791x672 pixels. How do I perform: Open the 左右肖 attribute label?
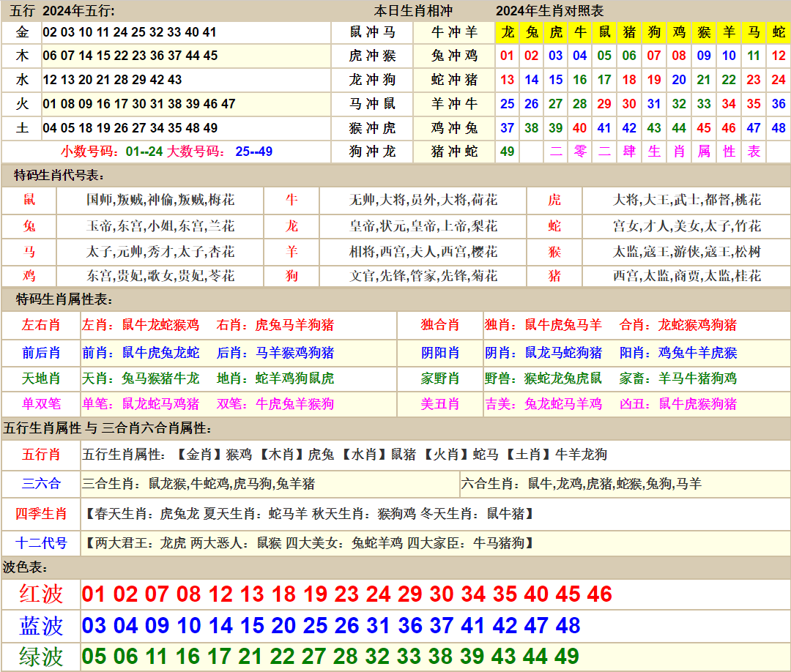coord(41,325)
